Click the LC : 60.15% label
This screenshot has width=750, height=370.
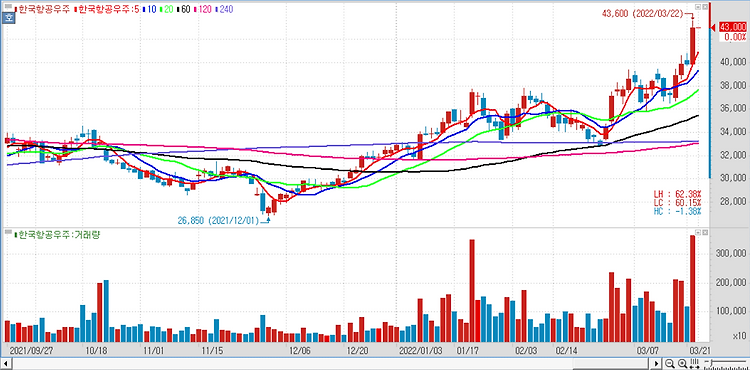[677, 203]
